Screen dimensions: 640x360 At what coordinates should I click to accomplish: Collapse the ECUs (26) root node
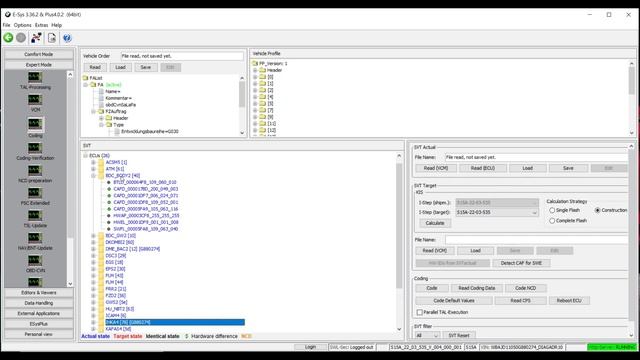pos(85,156)
